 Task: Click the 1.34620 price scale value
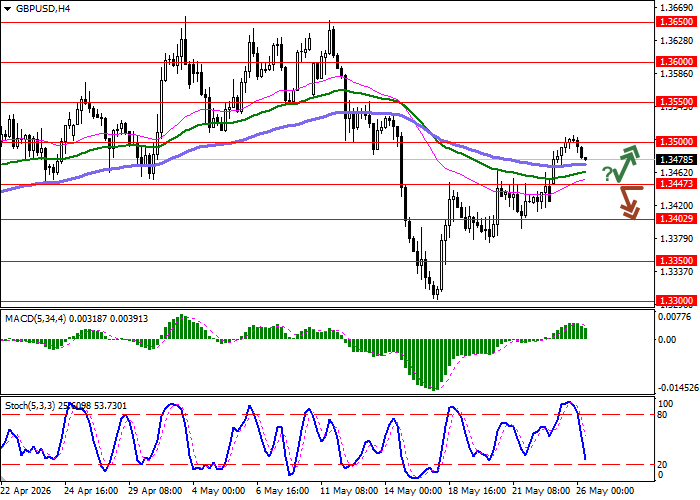coord(677,173)
